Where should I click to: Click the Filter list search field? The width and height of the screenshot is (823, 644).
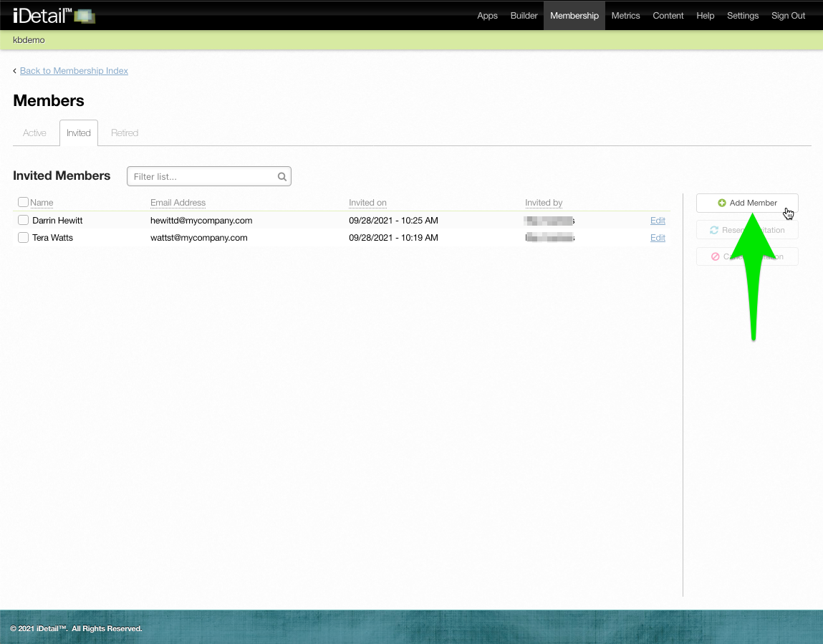click(x=203, y=176)
